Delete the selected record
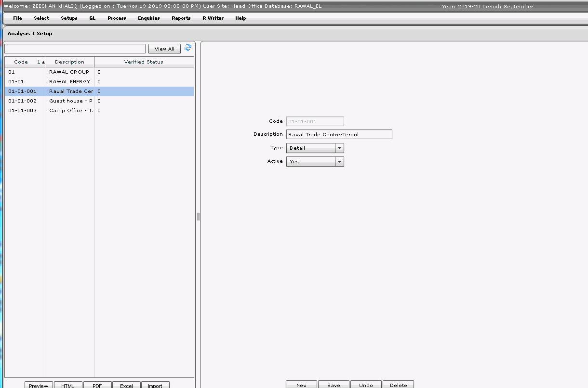 point(398,385)
